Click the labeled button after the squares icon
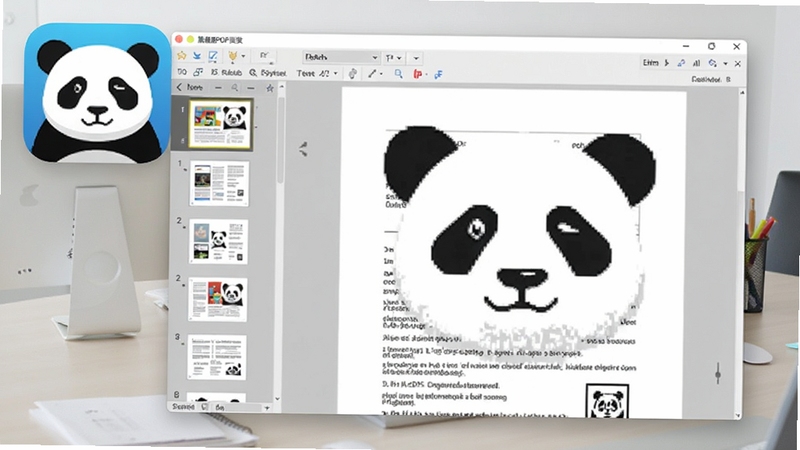The image size is (800, 450). (x=226, y=73)
